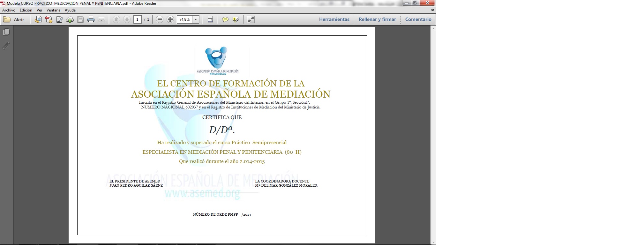Viewport: 644px width, 245px height.
Task: Click 'EL PRESIDENTE DE ASEMED' text
Action: click(135, 181)
